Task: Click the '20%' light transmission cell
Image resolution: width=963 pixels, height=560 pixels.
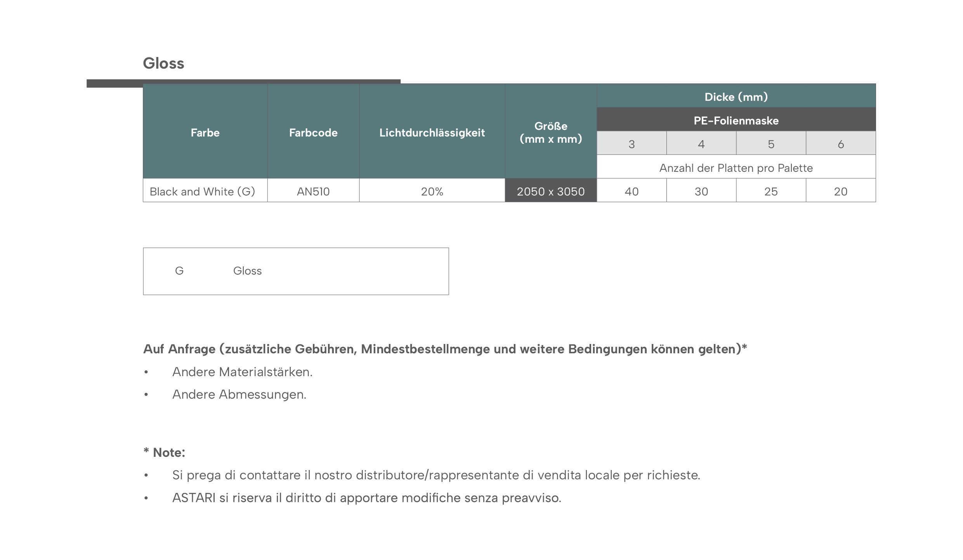Action: pos(432,190)
